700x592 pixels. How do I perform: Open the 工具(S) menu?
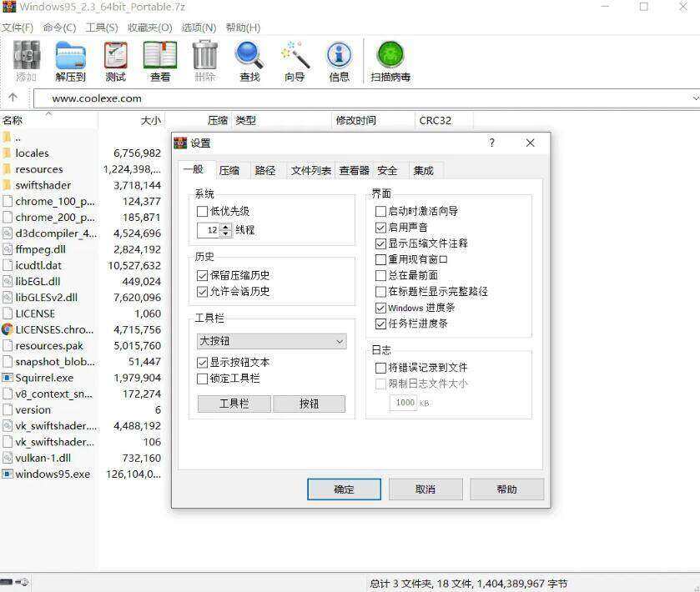pyautogui.click(x=102, y=28)
